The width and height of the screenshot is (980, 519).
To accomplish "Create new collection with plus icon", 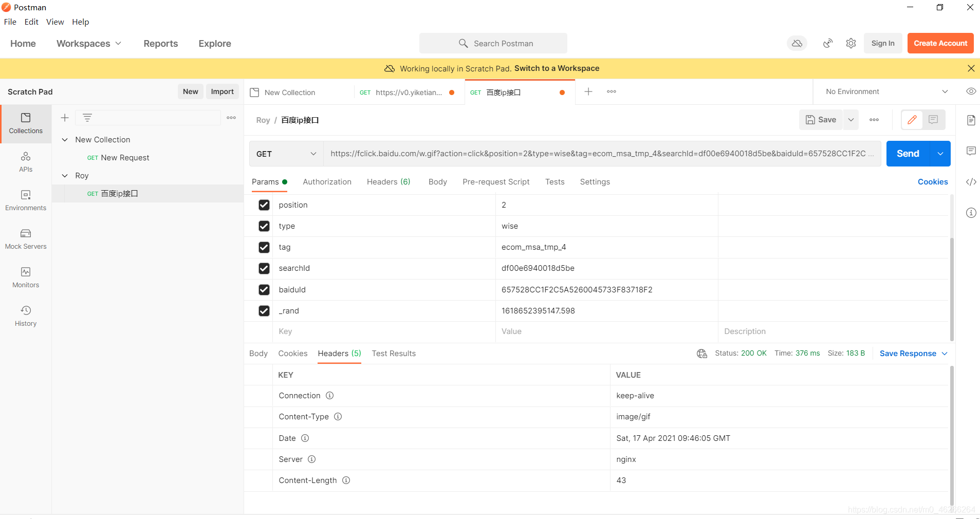I will pos(65,118).
